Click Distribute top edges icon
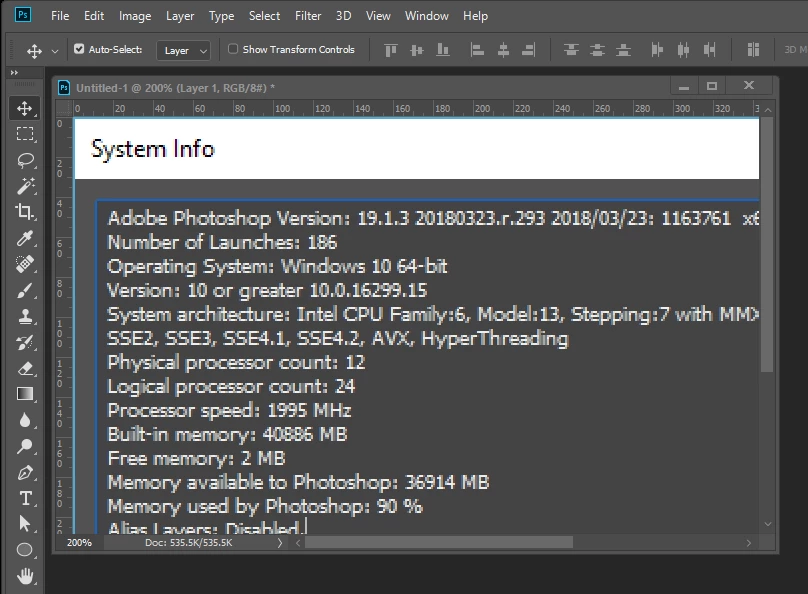The width and height of the screenshot is (808, 594). coord(571,50)
